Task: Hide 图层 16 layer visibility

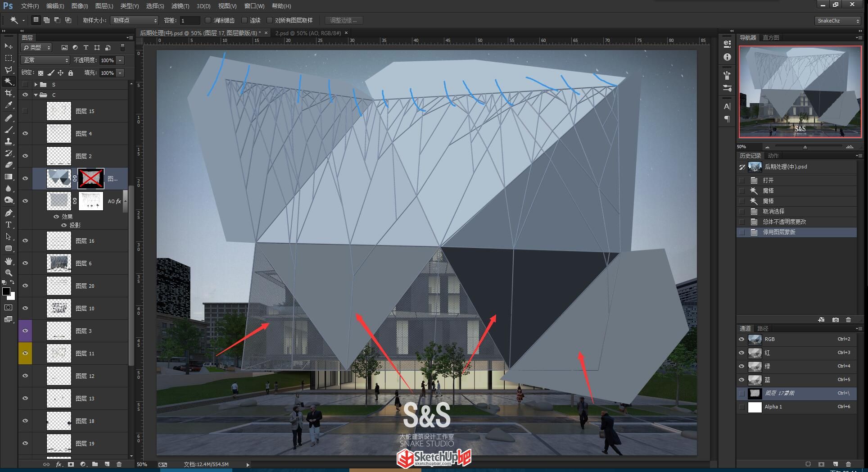Action: point(25,241)
